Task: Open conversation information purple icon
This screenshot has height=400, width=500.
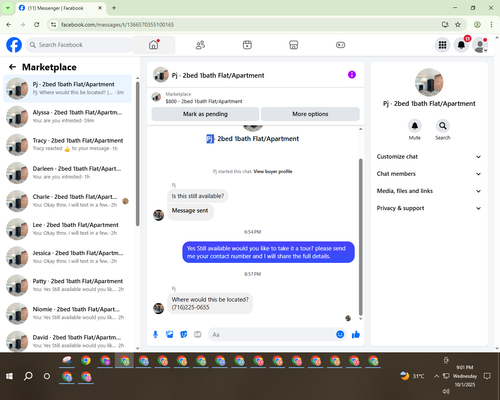Action: 352,75
